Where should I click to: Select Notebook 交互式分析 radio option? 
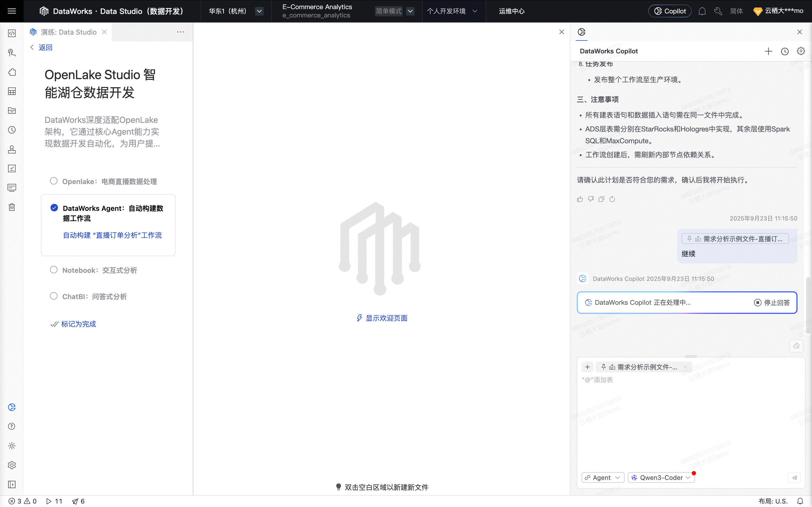(54, 270)
